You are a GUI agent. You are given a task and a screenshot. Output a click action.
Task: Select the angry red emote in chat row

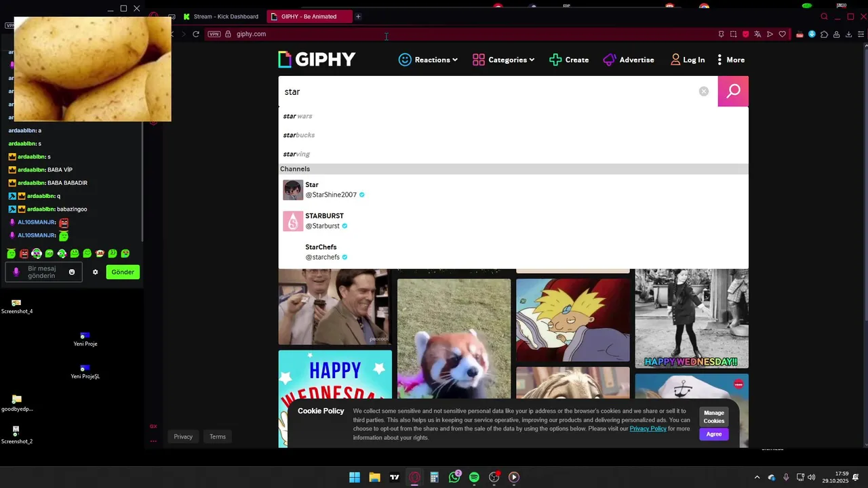[x=24, y=253]
